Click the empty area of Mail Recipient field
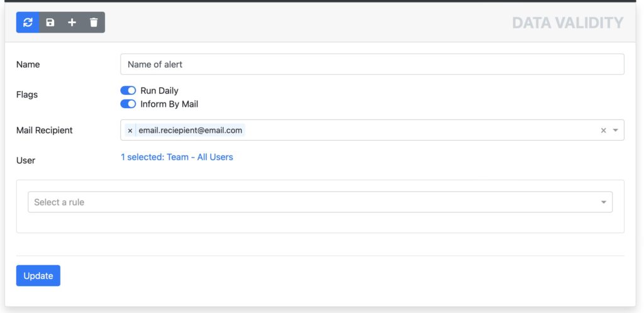Screen dimensions: 644x313 [x=419, y=131]
